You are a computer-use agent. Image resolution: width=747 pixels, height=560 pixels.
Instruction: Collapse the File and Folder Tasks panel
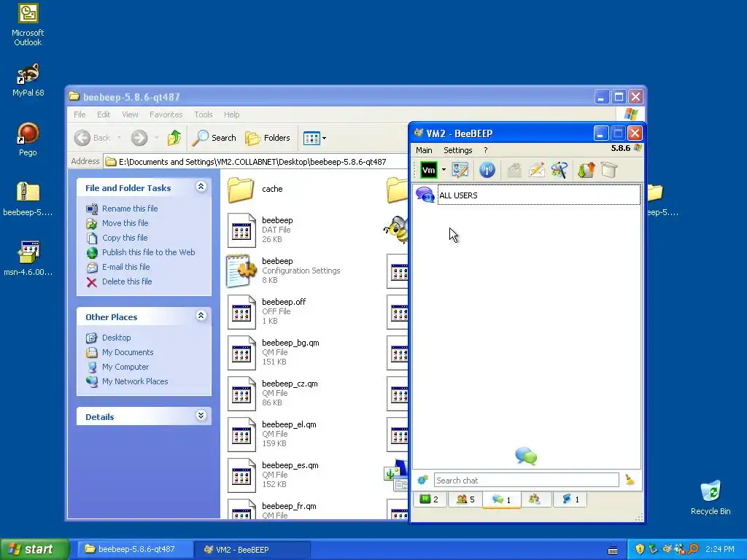[201, 186]
